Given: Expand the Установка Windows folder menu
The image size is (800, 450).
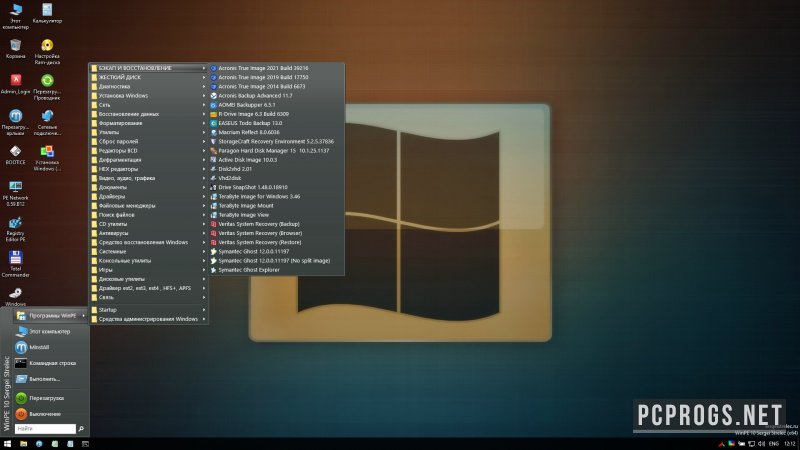Looking at the screenshot, I should click(x=148, y=95).
